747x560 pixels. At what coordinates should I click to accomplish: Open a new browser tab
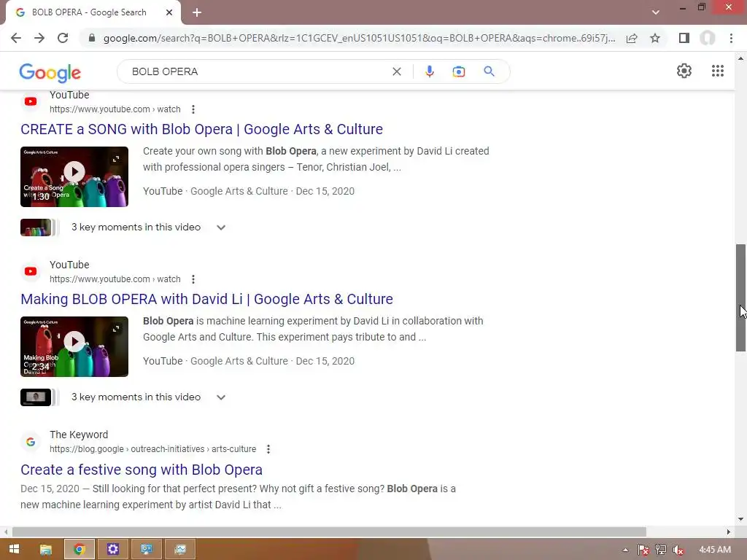(197, 12)
